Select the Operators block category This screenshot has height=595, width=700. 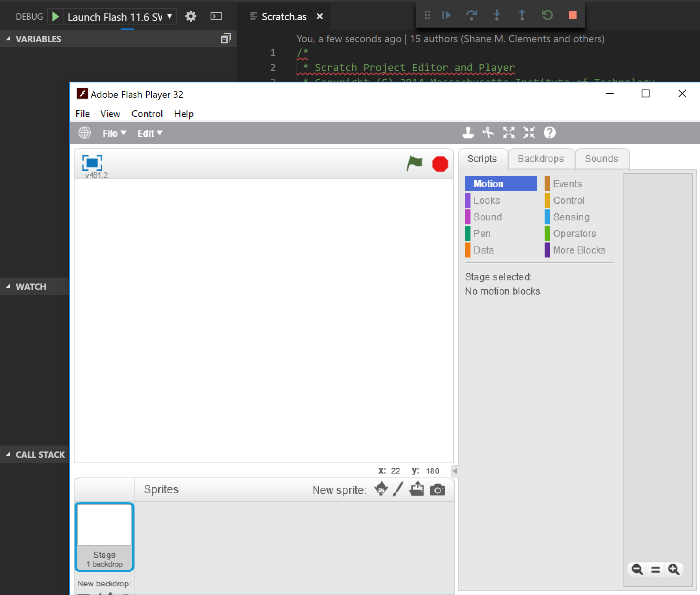click(574, 233)
